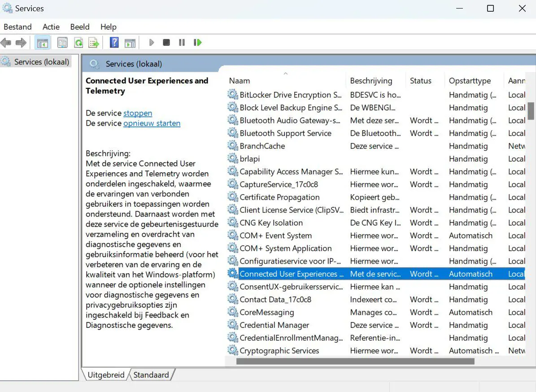536x392 pixels.
Task: Toggle the show/hide console tree toolbar icon
Action: (x=43, y=43)
